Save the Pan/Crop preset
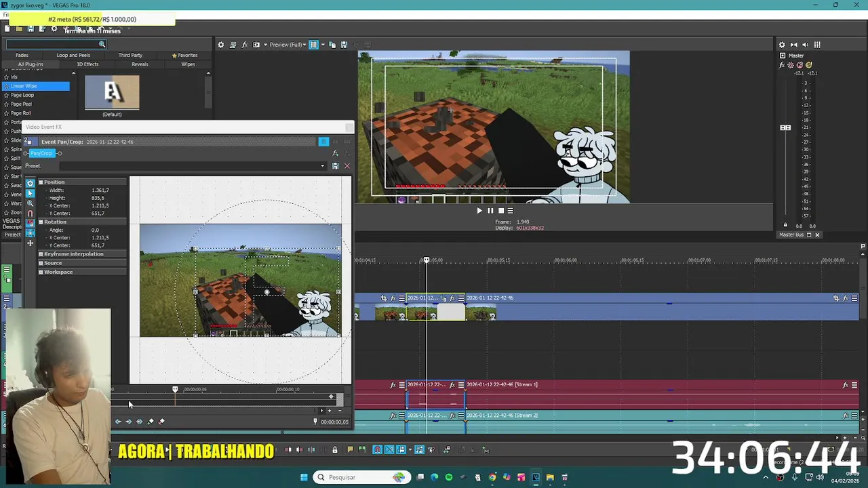The width and height of the screenshot is (868, 488). (335, 166)
